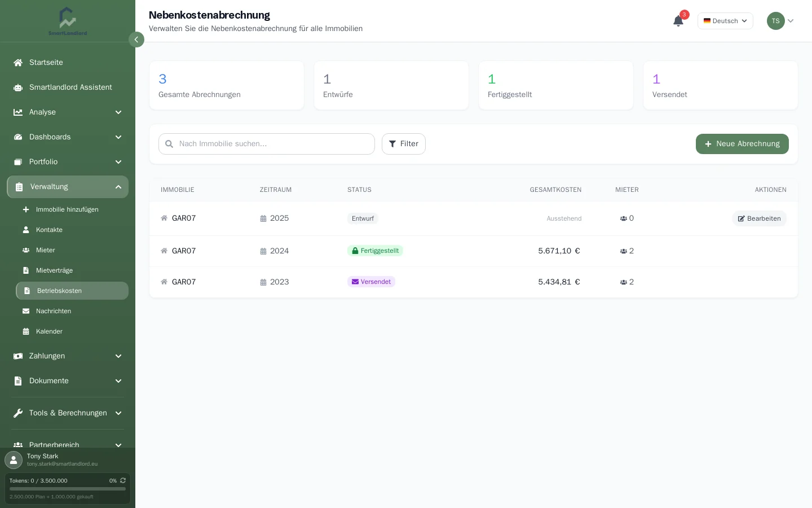Click the SmartLandlord logo
Image resolution: width=812 pixels, height=508 pixels.
[68, 21]
